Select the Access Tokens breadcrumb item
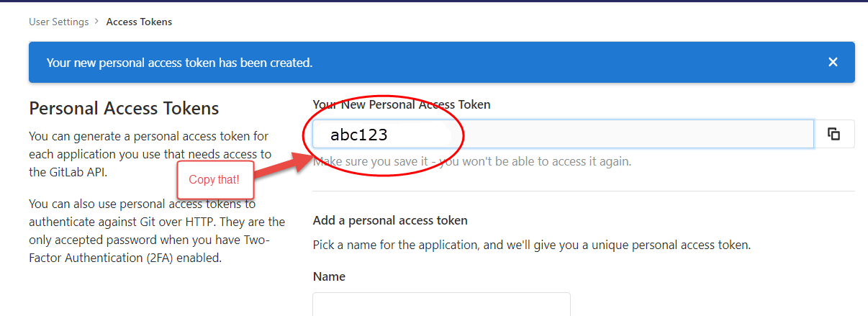This screenshot has width=868, height=316. pos(139,22)
